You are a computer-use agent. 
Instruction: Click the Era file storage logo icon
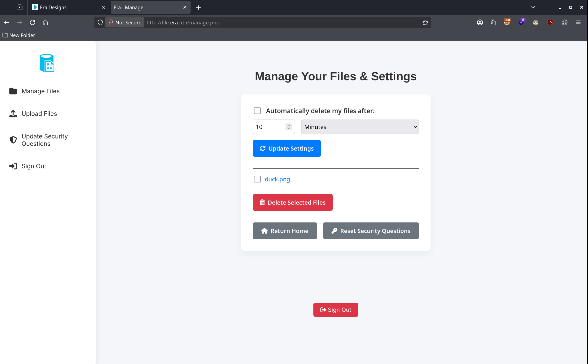click(47, 63)
